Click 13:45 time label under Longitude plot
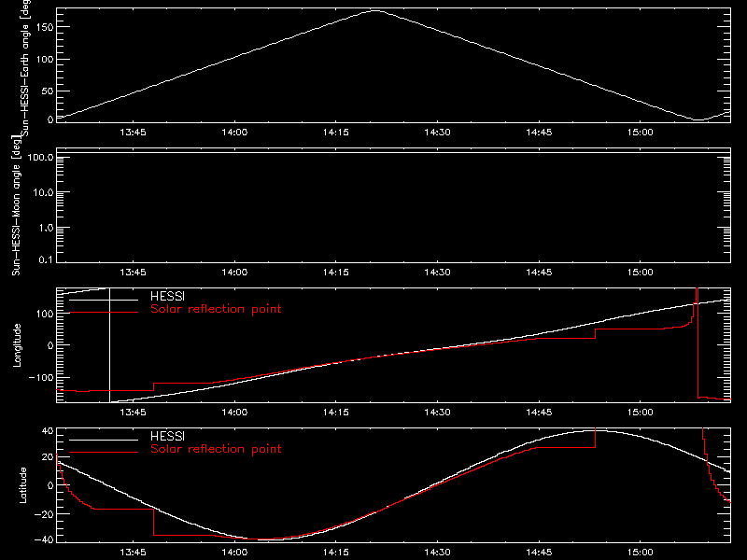 (x=133, y=413)
